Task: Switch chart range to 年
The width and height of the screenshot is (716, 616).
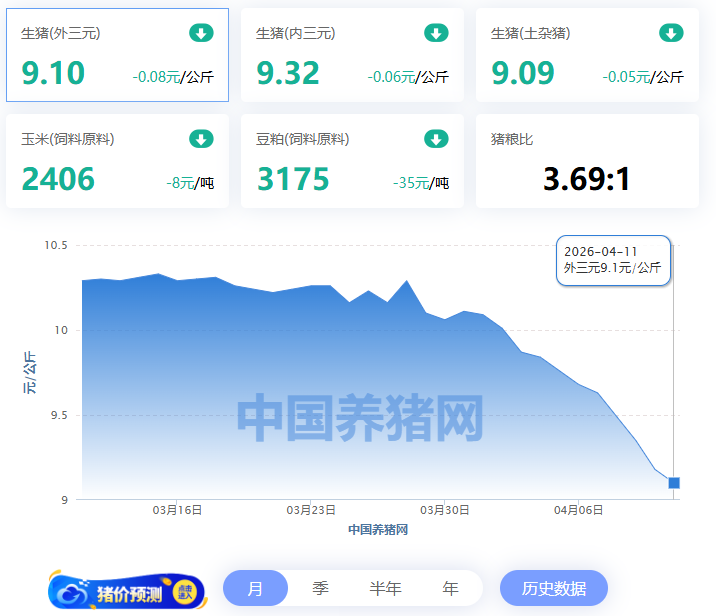Action: pyautogui.click(x=450, y=589)
